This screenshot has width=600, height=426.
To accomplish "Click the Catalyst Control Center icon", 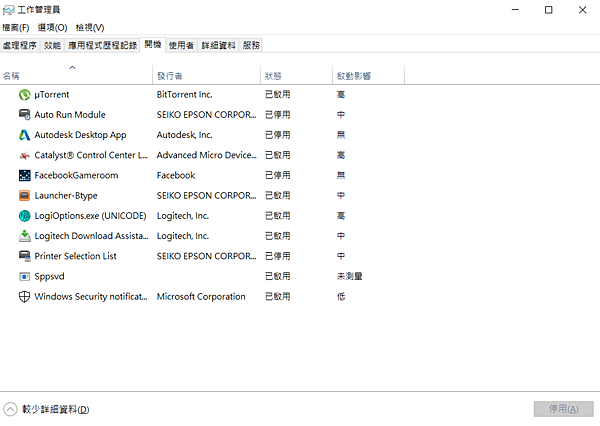I will coord(24,155).
